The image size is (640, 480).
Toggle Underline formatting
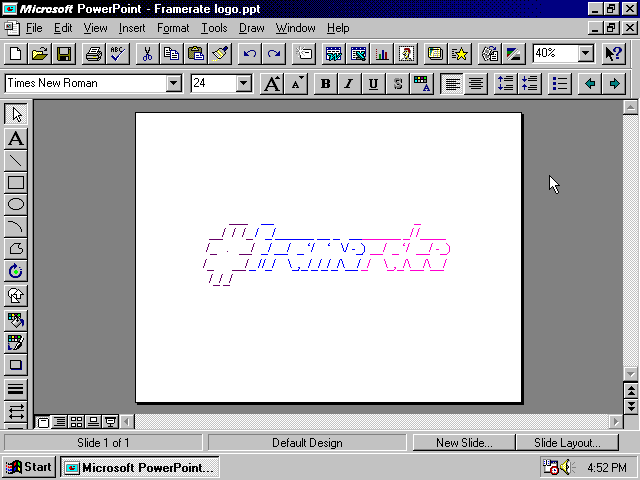[x=373, y=84]
